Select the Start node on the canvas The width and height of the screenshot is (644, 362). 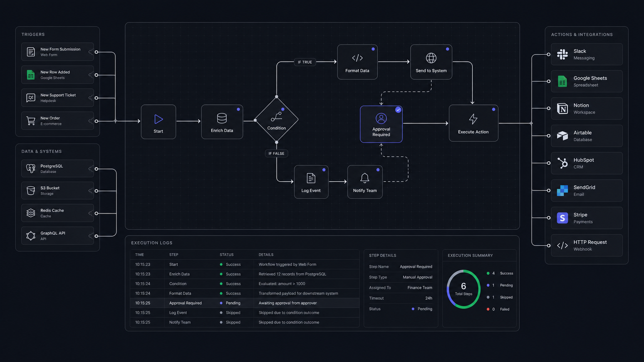tap(158, 122)
